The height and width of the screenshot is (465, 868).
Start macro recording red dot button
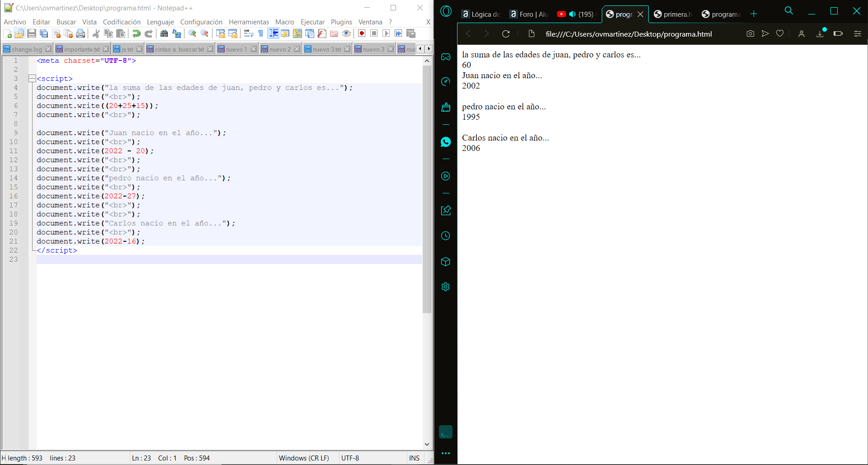pyautogui.click(x=362, y=33)
